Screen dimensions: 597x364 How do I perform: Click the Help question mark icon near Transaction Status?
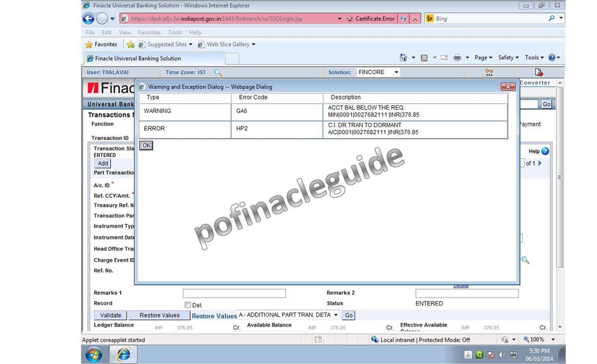point(544,151)
